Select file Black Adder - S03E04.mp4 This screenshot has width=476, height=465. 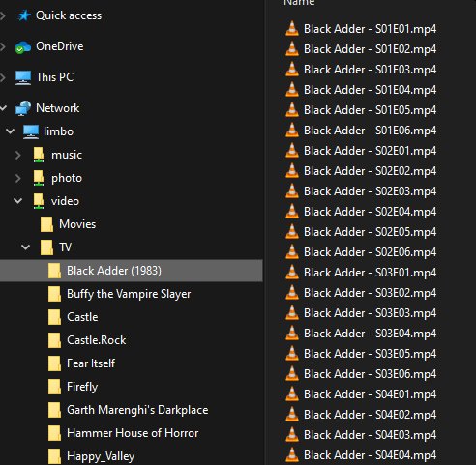370,334
